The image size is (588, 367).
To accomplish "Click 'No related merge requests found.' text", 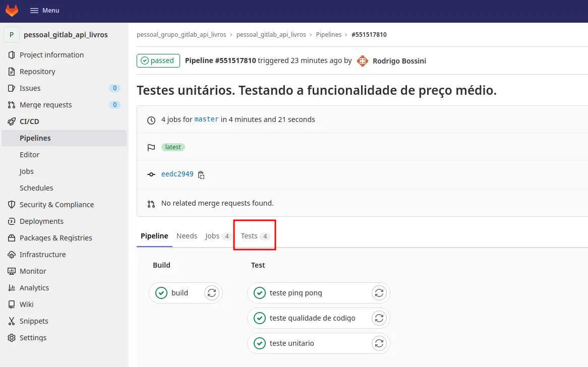I will coord(217,203).
